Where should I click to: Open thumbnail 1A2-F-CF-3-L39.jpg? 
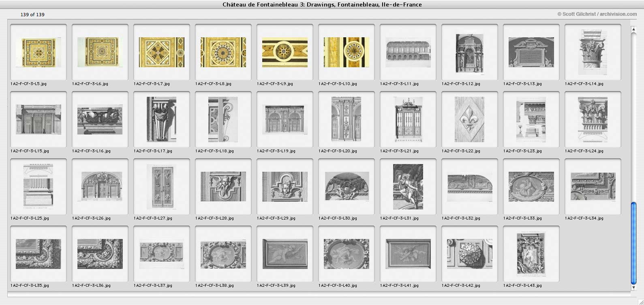pos(285,254)
